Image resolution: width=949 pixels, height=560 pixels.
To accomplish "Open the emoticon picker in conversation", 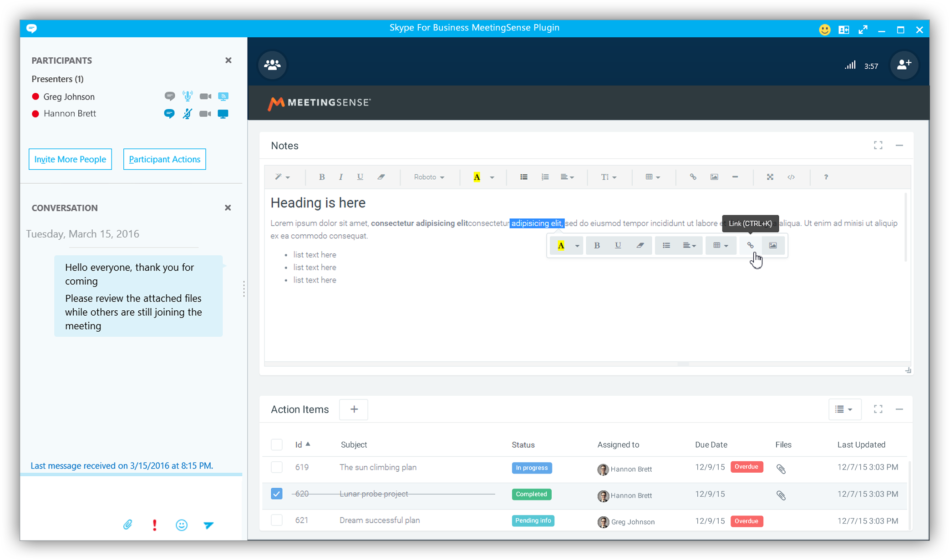I will (182, 525).
